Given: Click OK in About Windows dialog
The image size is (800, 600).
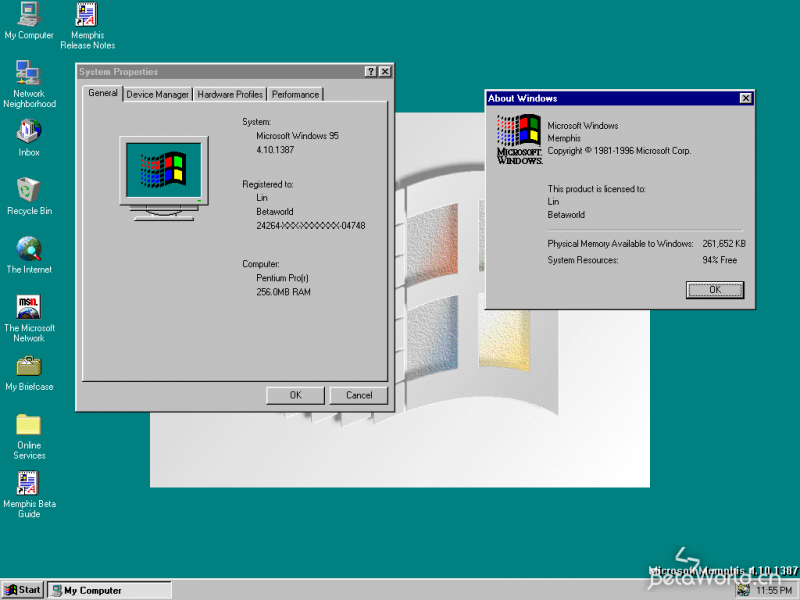Looking at the screenshot, I should click(x=714, y=289).
